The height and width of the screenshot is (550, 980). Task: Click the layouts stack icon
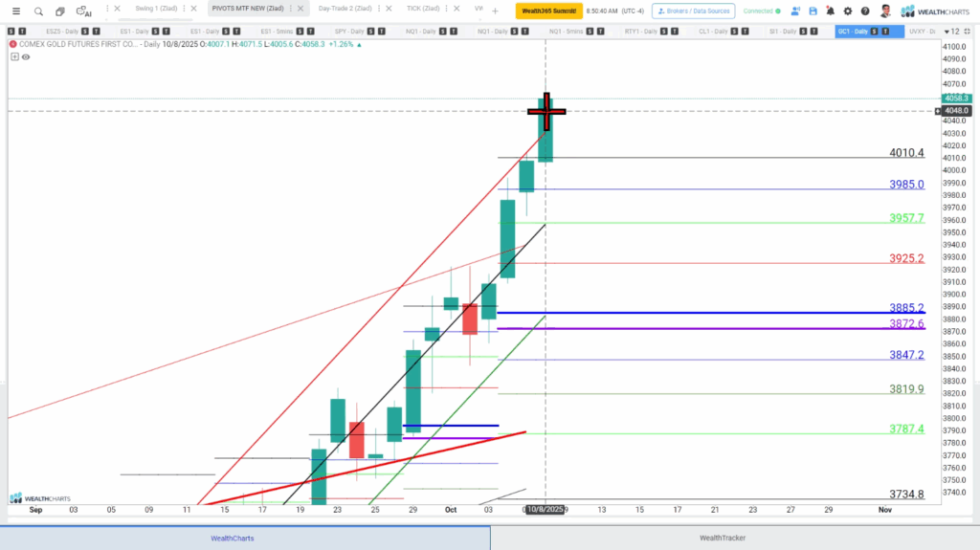click(x=60, y=11)
